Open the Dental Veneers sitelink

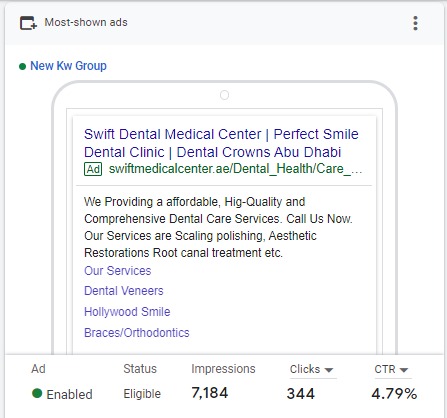tap(124, 291)
